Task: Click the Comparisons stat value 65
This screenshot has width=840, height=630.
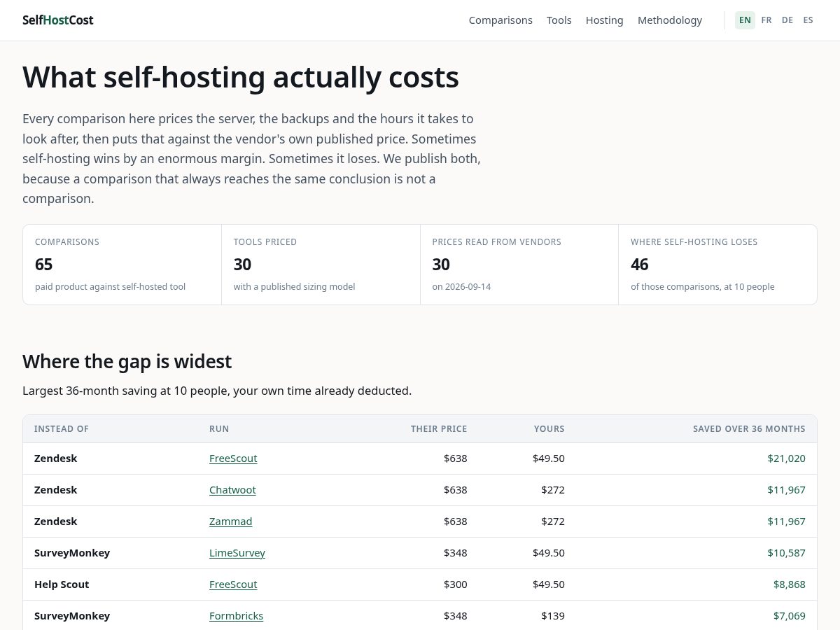Action: [44, 265]
